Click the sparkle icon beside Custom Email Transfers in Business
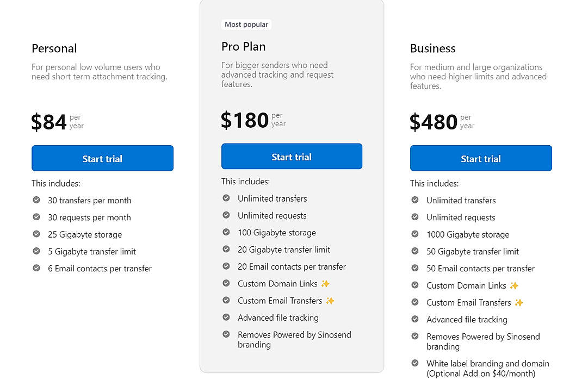 click(519, 302)
